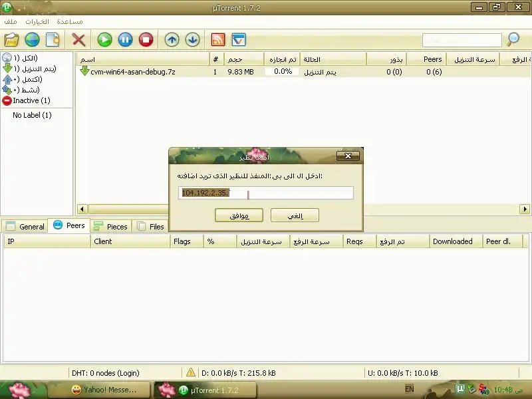Image resolution: width=532 pixels, height=399 pixels.
Task: Open the ملف menu
Action: [11, 22]
